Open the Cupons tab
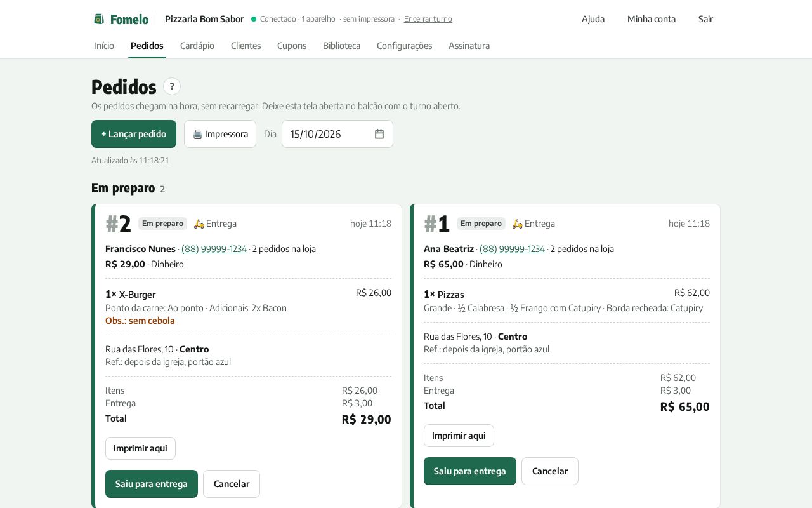The image size is (812, 508). (292, 46)
